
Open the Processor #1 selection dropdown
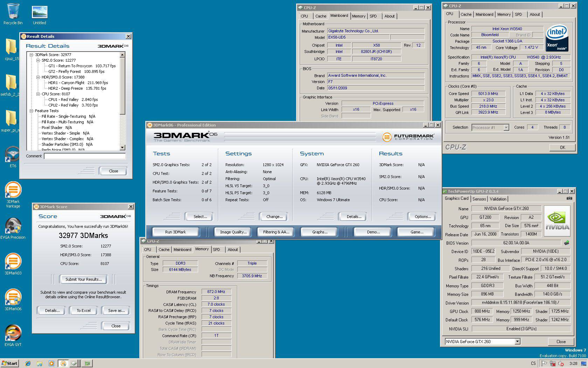[x=506, y=128]
